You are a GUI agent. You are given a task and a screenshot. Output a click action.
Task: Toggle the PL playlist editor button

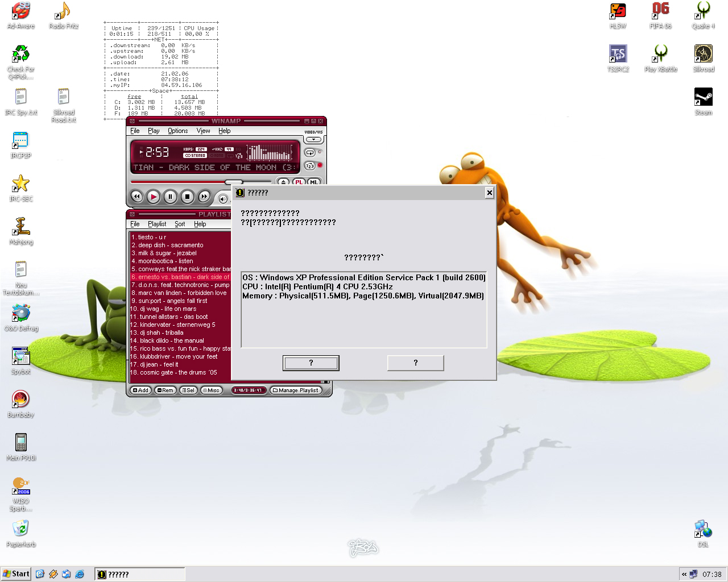(x=299, y=182)
